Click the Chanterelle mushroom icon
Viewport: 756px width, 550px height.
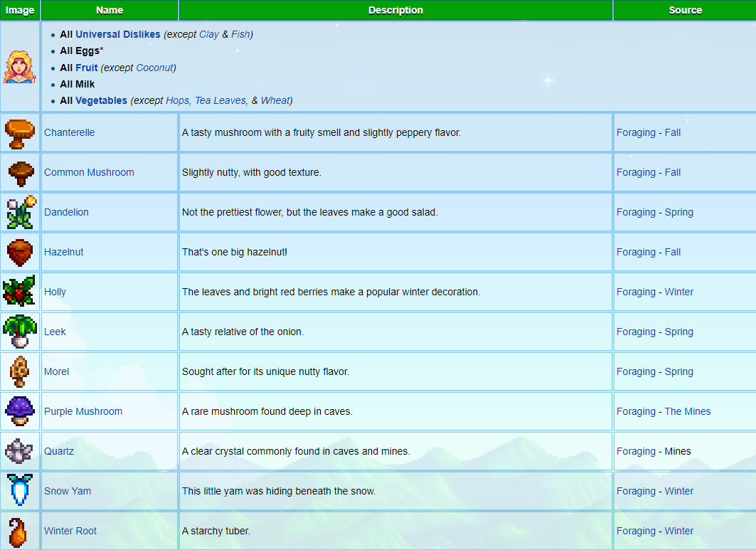point(20,134)
